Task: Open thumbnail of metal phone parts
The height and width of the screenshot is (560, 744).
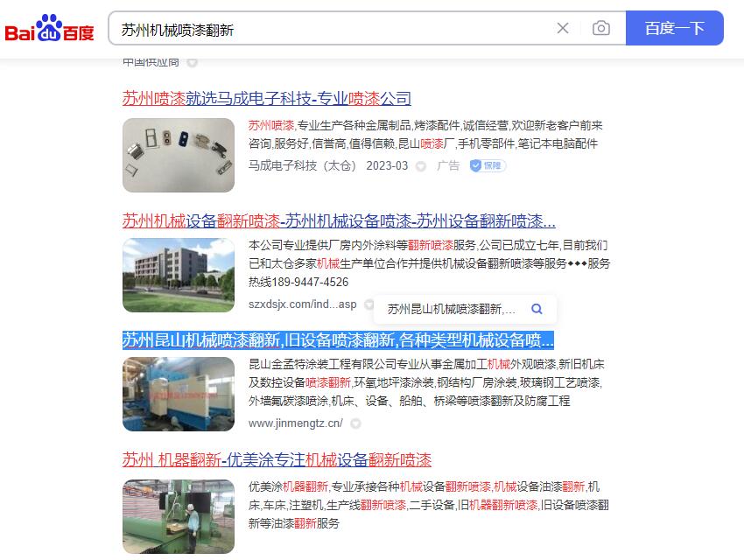Action: [179, 155]
